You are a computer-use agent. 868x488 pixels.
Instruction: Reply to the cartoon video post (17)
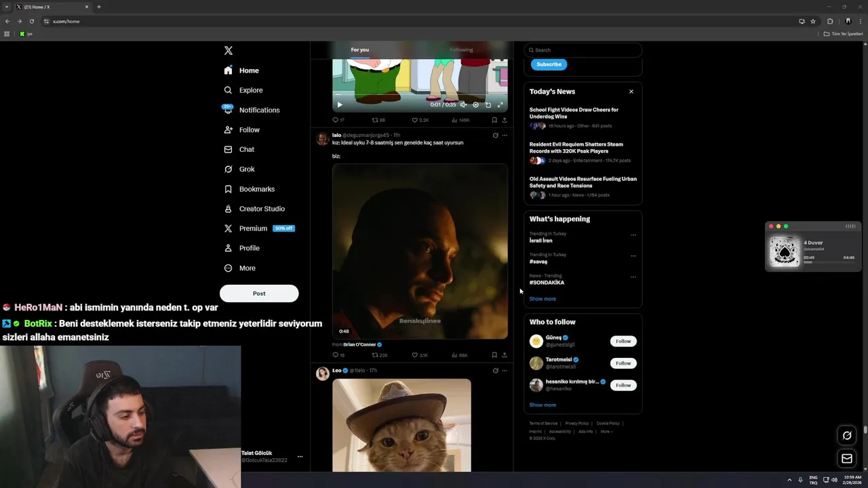click(x=338, y=120)
